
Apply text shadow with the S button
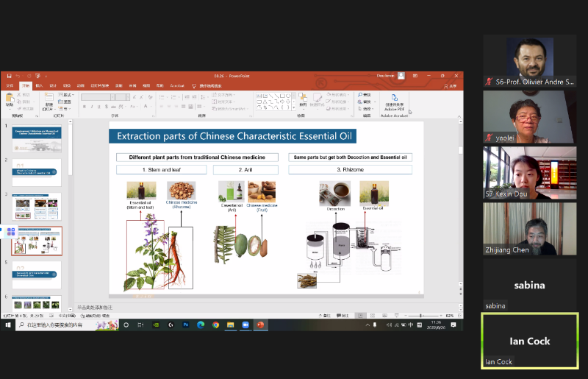(x=106, y=107)
